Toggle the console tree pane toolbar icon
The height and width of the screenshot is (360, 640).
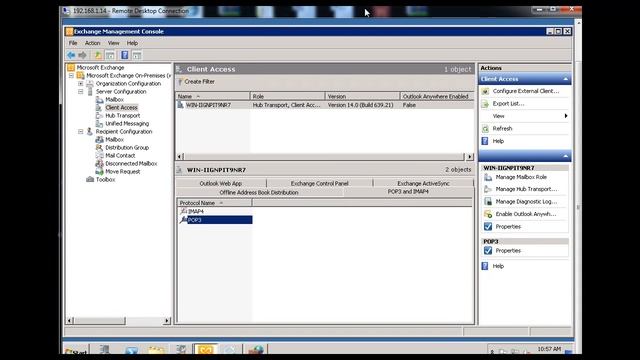click(x=110, y=55)
